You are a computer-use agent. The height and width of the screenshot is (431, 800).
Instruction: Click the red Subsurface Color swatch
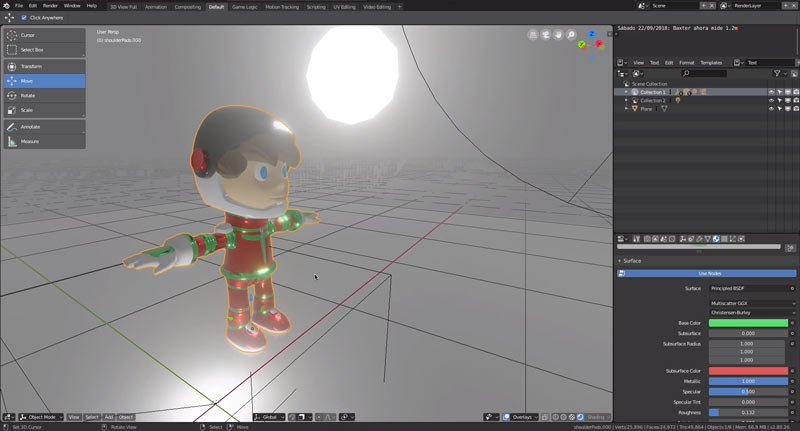(748, 371)
